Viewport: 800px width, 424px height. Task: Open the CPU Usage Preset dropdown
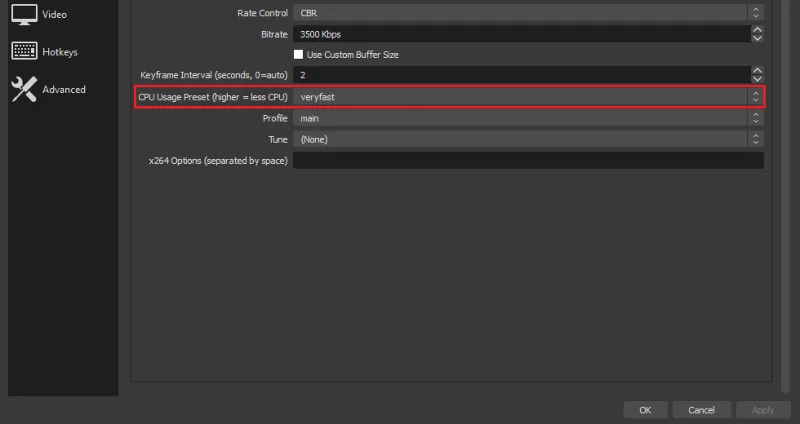click(528, 97)
